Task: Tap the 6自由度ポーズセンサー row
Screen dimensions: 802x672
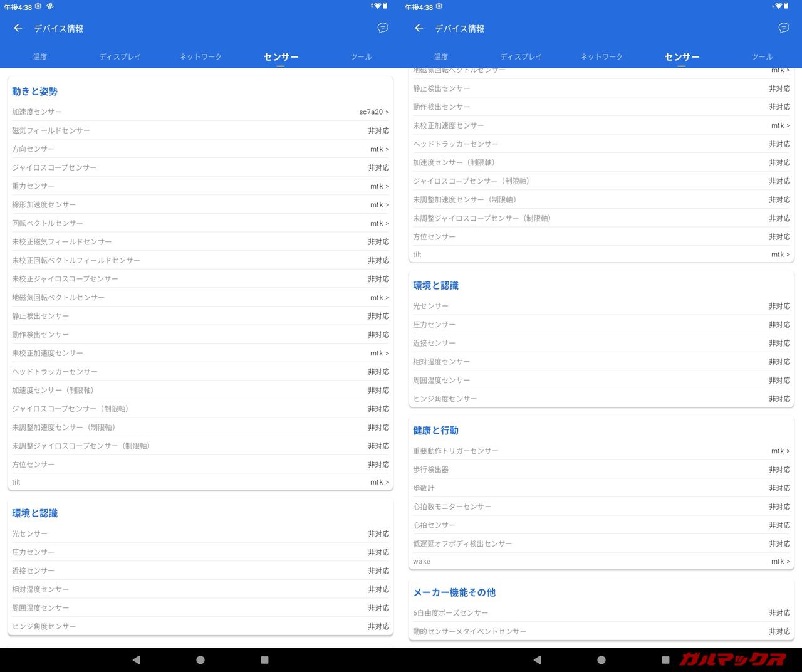Action: click(601, 613)
